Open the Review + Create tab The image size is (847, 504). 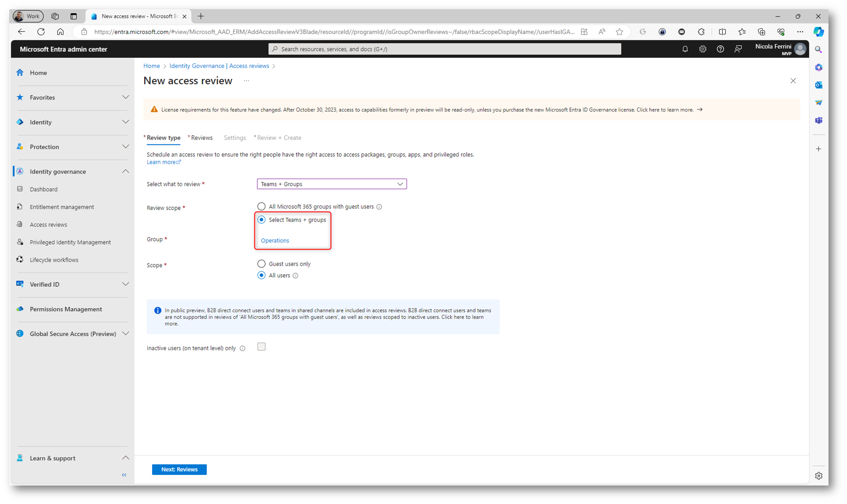coord(279,138)
